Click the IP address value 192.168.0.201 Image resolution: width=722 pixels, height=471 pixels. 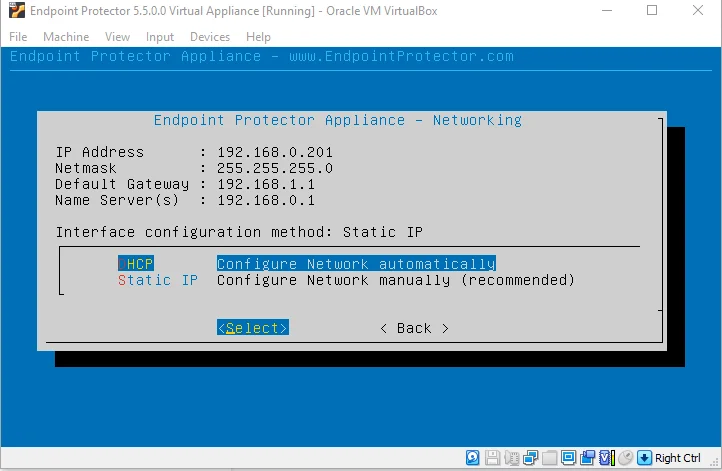275,152
